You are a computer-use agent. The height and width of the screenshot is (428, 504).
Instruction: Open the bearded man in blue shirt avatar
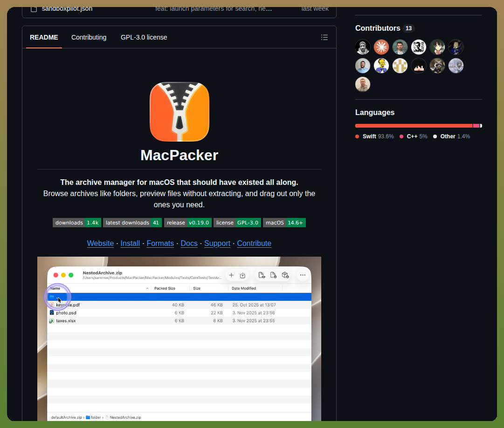pos(363,66)
